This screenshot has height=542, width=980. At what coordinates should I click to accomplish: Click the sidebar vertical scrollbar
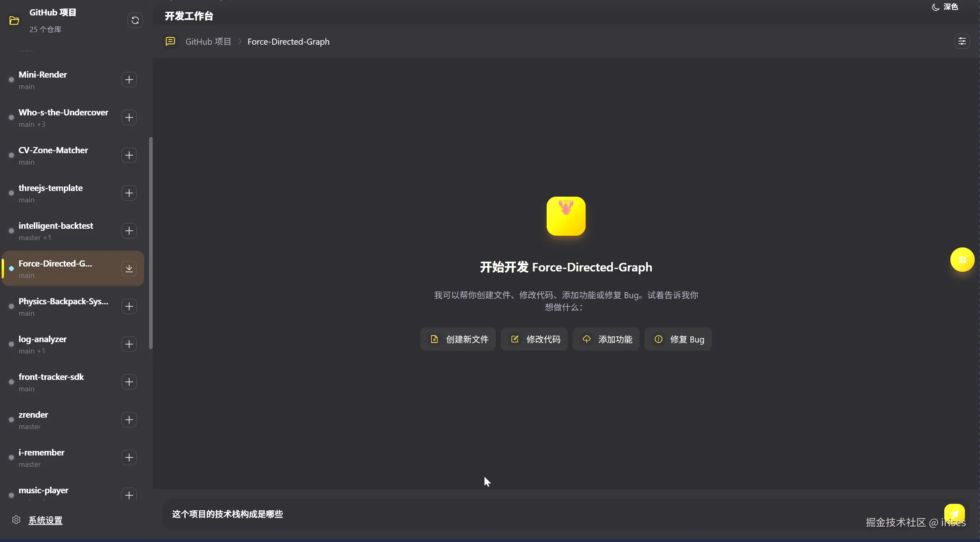(x=151, y=243)
